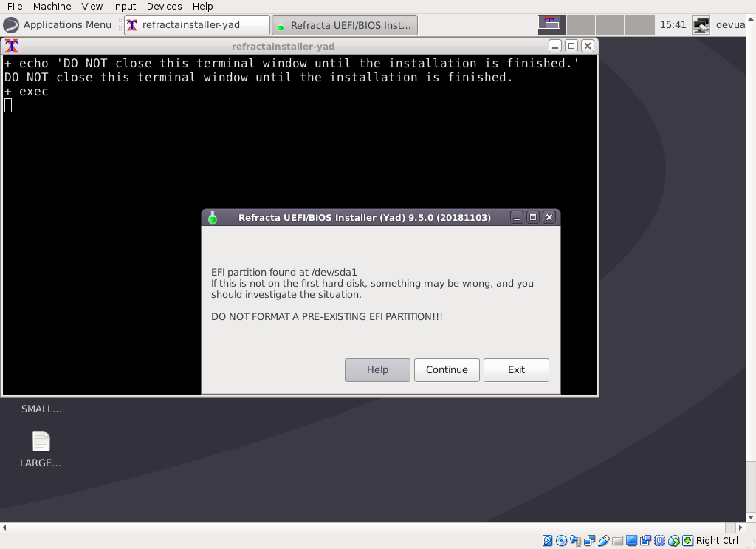
Task: Open the Applications Menu
Action: click(58, 24)
